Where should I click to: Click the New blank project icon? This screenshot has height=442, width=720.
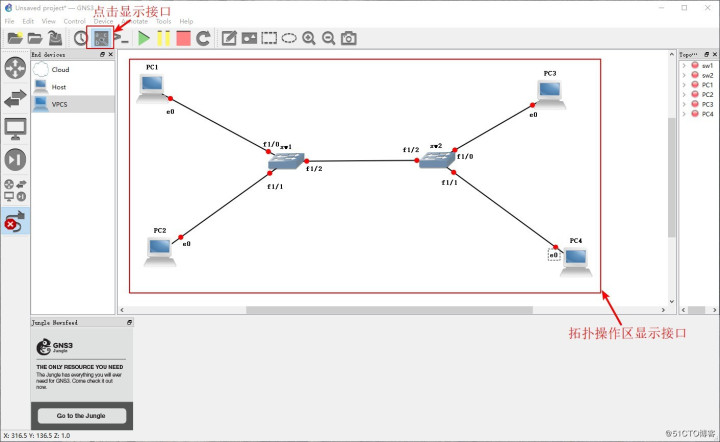click(x=15, y=38)
